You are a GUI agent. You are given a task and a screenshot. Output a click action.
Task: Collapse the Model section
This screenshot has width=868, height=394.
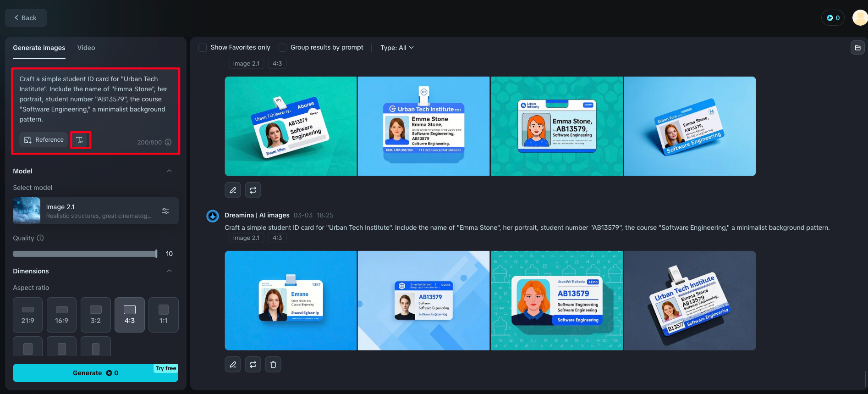click(x=169, y=171)
